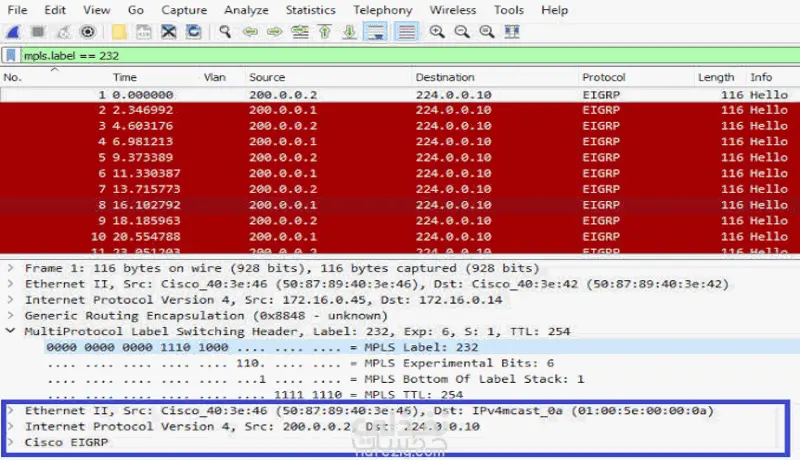Find a packet with the magnifier icon

point(224,32)
